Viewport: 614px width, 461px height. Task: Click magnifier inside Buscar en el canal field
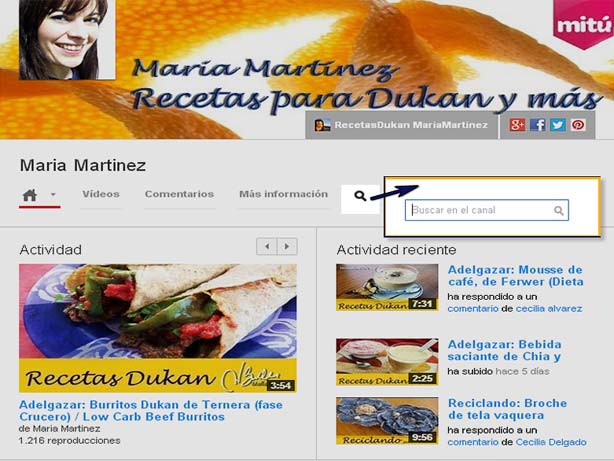click(x=559, y=211)
